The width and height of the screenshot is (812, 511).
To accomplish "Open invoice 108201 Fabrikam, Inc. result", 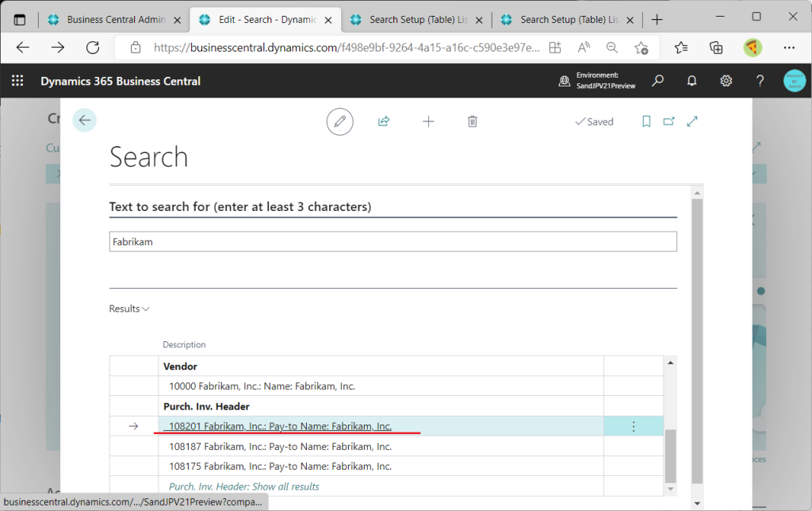I will 280,427.
